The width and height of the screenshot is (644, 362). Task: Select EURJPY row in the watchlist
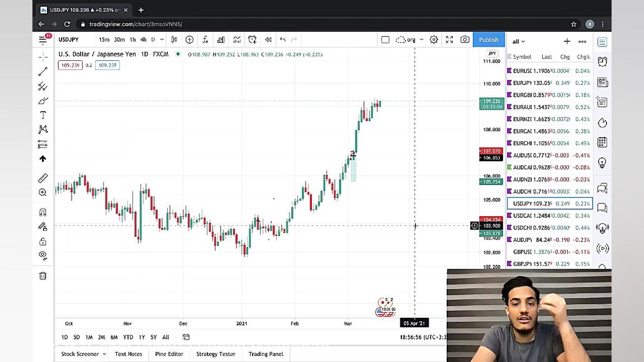tap(550, 83)
